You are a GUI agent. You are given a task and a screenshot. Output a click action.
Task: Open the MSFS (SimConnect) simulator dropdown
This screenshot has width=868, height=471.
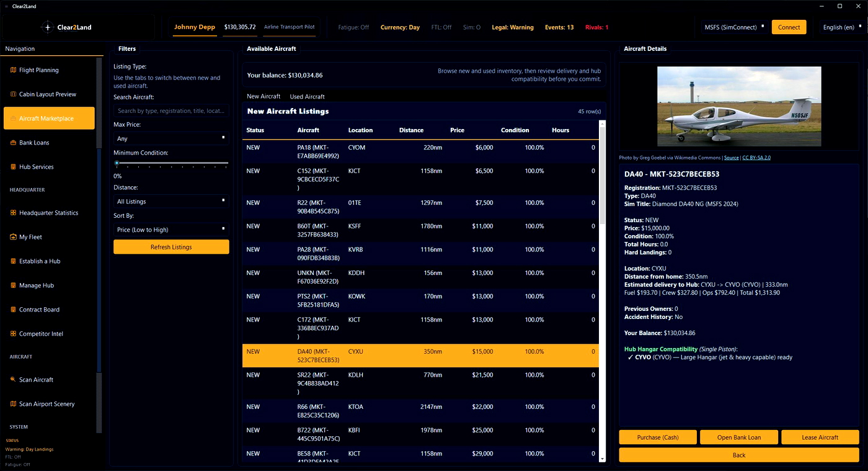[733, 27]
